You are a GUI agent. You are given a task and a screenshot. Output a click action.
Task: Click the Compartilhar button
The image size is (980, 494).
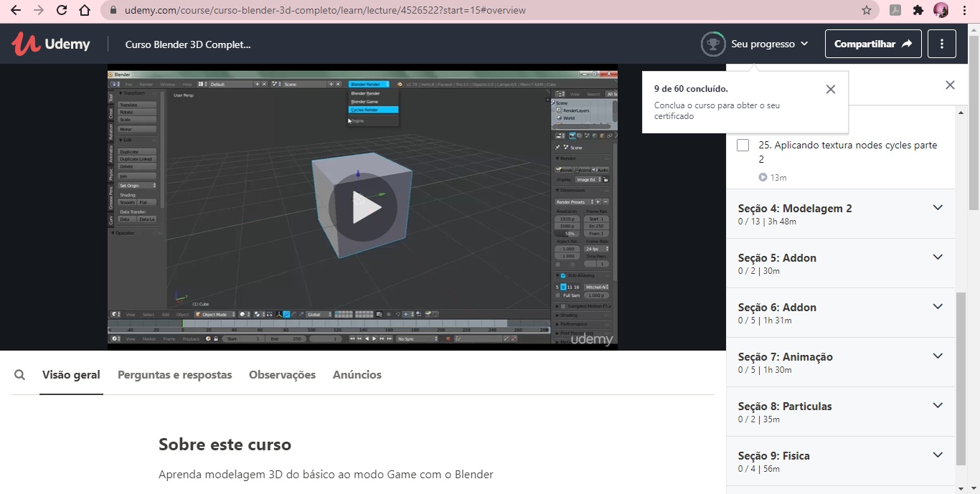(x=872, y=44)
